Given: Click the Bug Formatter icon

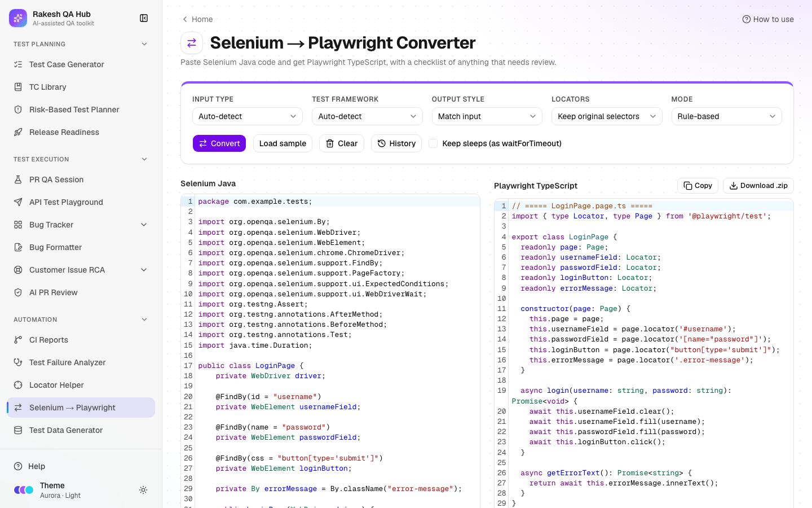Looking at the screenshot, I should click(18, 247).
